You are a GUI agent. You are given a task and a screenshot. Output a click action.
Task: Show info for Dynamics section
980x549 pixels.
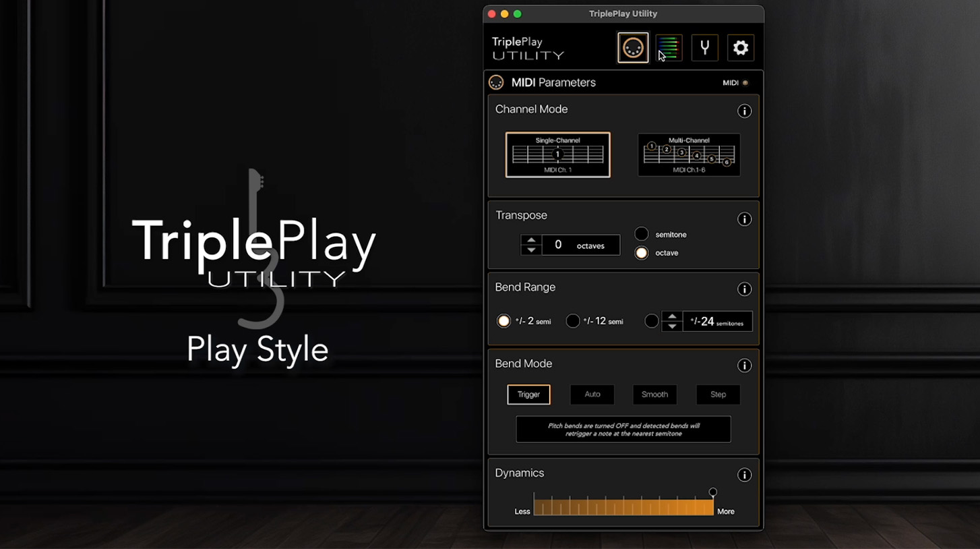[x=744, y=475]
